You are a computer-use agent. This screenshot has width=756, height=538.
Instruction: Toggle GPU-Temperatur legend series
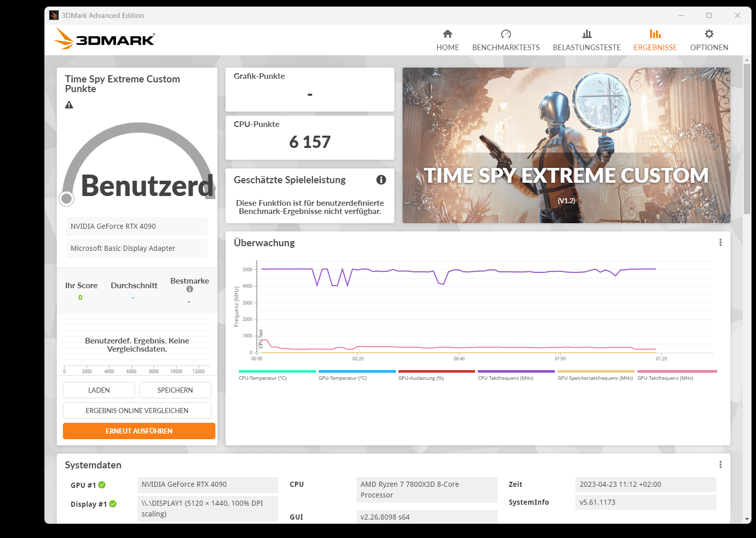(357, 375)
